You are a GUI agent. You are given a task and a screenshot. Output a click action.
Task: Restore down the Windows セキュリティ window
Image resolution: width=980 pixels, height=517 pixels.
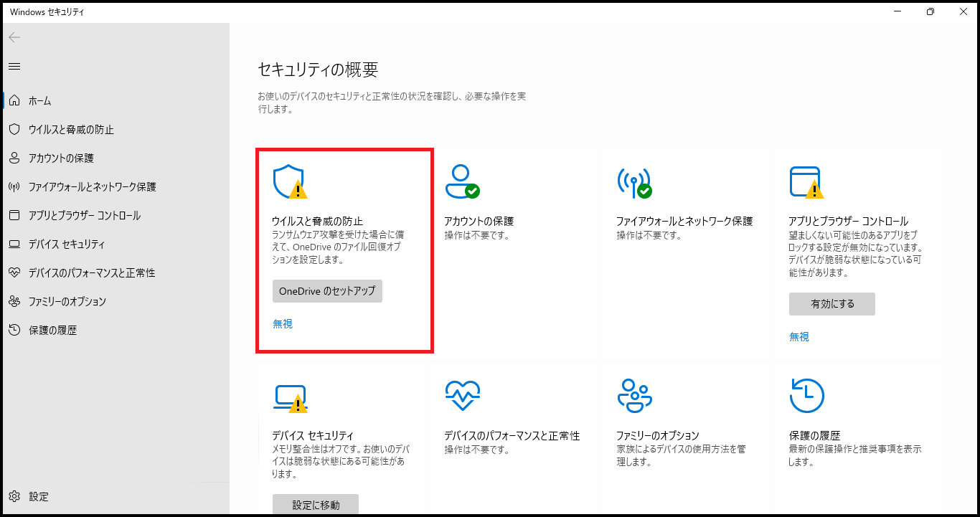[930, 11]
